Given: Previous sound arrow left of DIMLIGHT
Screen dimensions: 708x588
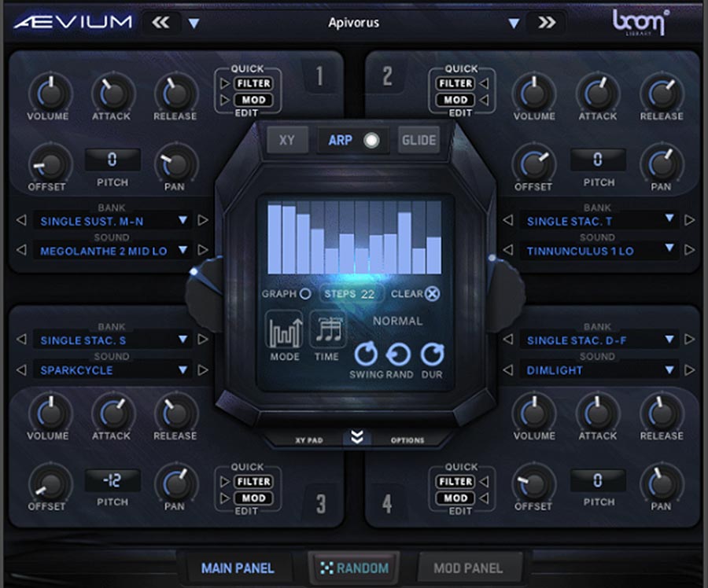Looking at the screenshot, I should pyautogui.click(x=508, y=370).
